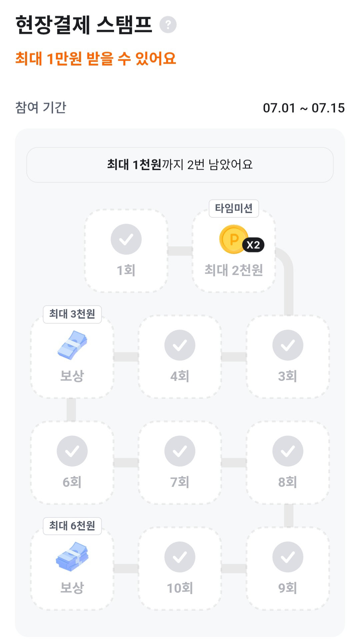Tap the cash stack under 최대 6천원
The width and height of the screenshot is (360, 644).
[72, 557]
